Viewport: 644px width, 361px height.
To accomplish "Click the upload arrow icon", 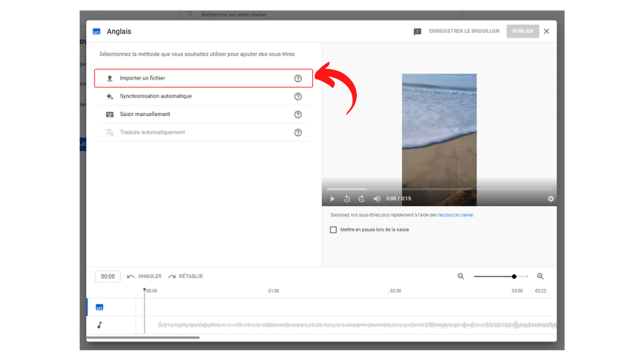I will 109,78.
